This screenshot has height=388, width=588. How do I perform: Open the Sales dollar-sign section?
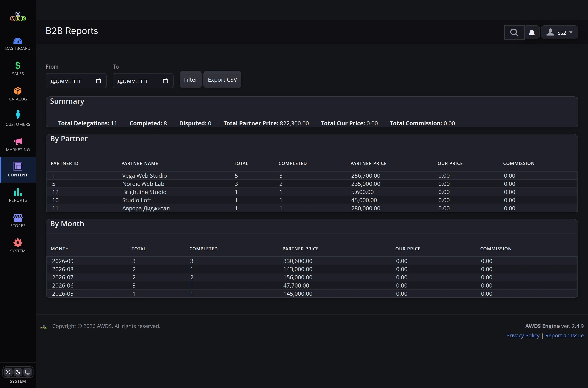pyautogui.click(x=18, y=69)
